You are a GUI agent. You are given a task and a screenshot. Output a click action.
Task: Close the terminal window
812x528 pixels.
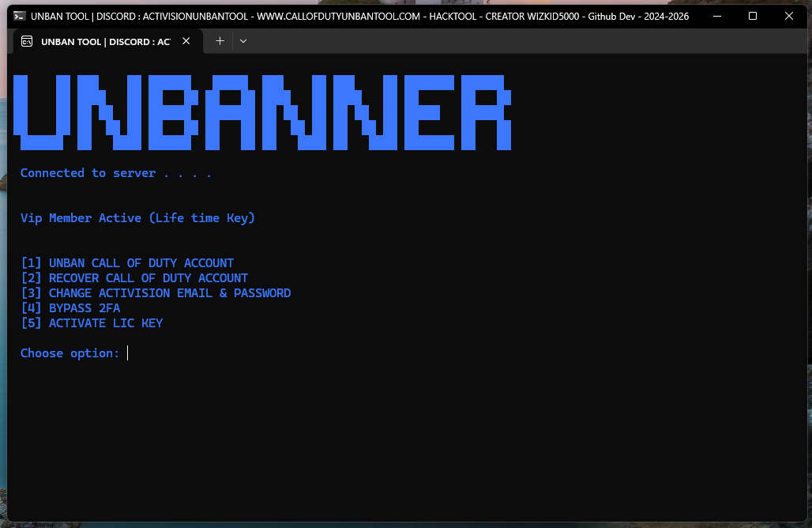(788, 16)
